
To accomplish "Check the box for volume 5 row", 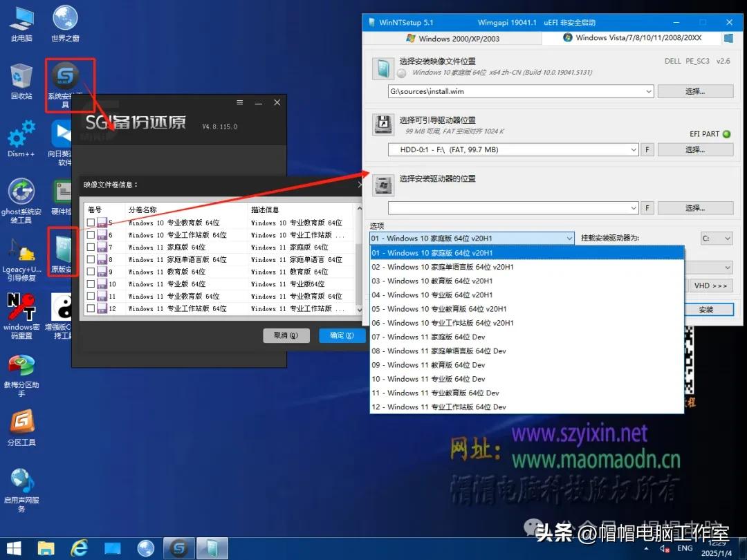I will [91, 223].
